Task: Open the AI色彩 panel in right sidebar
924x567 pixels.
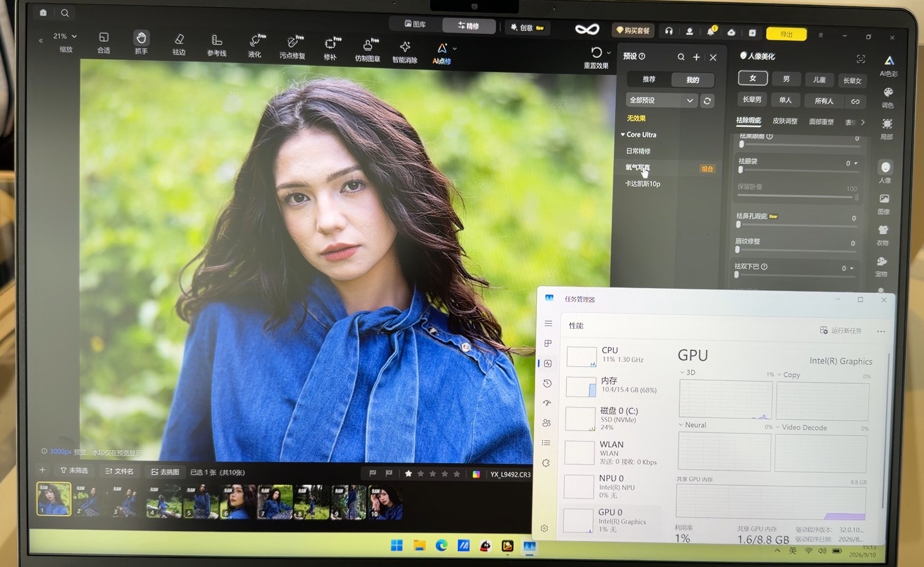Action: tap(889, 66)
